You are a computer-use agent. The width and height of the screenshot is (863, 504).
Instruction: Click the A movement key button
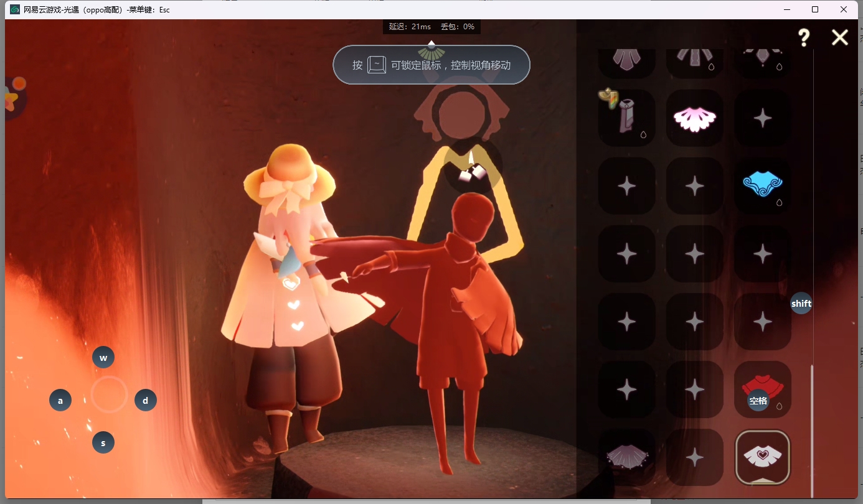click(60, 401)
